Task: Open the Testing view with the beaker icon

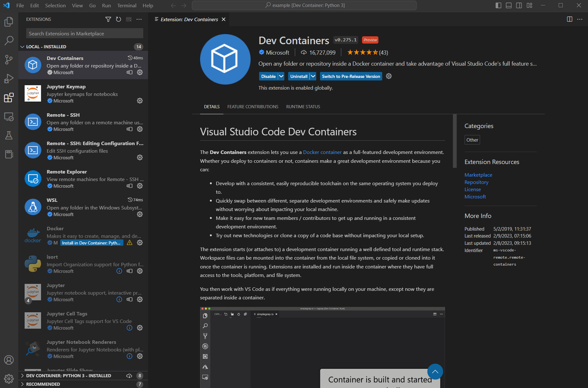Action: tap(8, 135)
